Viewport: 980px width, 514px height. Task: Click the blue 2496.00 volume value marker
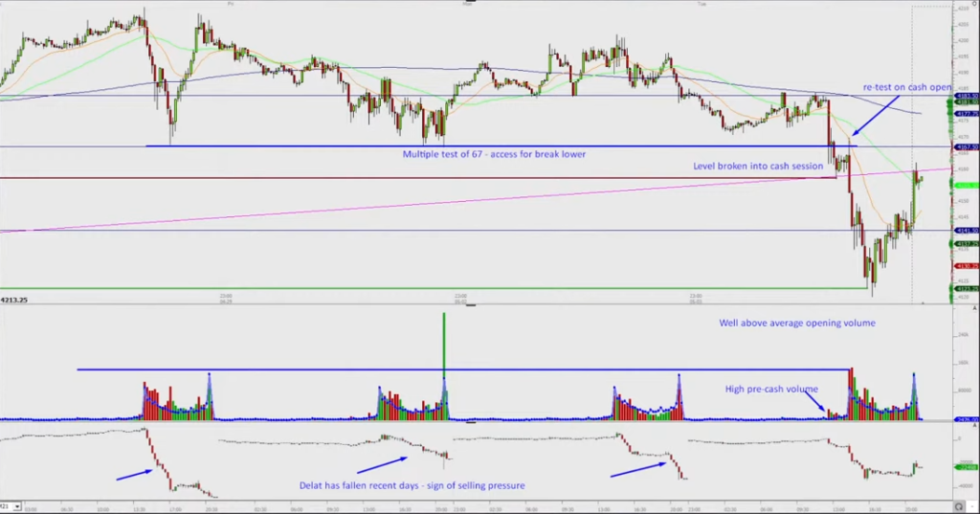click(x=966, y=419)
